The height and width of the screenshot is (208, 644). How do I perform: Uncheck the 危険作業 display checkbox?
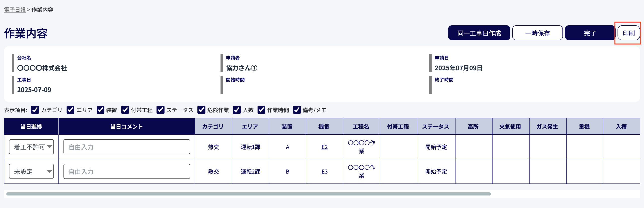tap(201, 110)
